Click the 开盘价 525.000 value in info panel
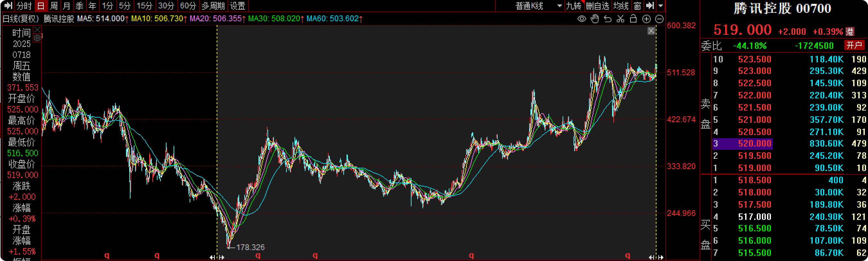Screen dimensions: 868x261 [23, 110]
